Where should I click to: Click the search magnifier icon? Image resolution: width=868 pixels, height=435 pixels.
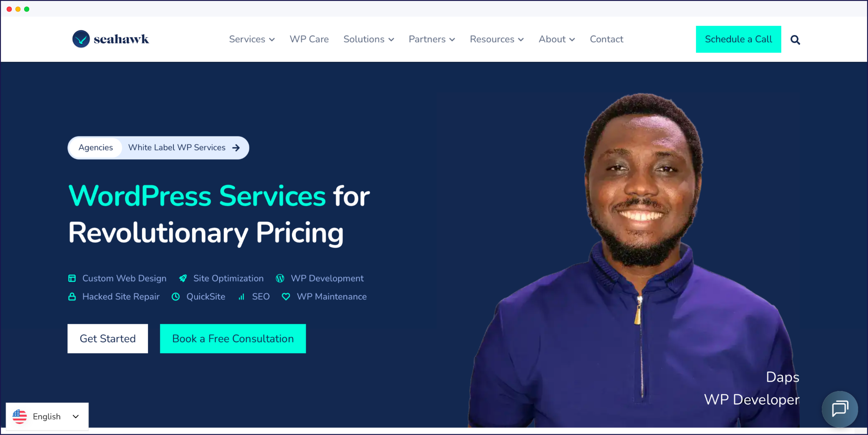click(x=795, y=40)
